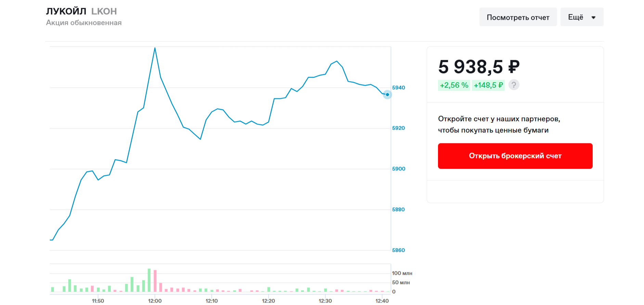The width and height of the screenshot is (644, 305).
Task: Expand the "Ещё" dropdown menu
Action: (x=582, y=17)
